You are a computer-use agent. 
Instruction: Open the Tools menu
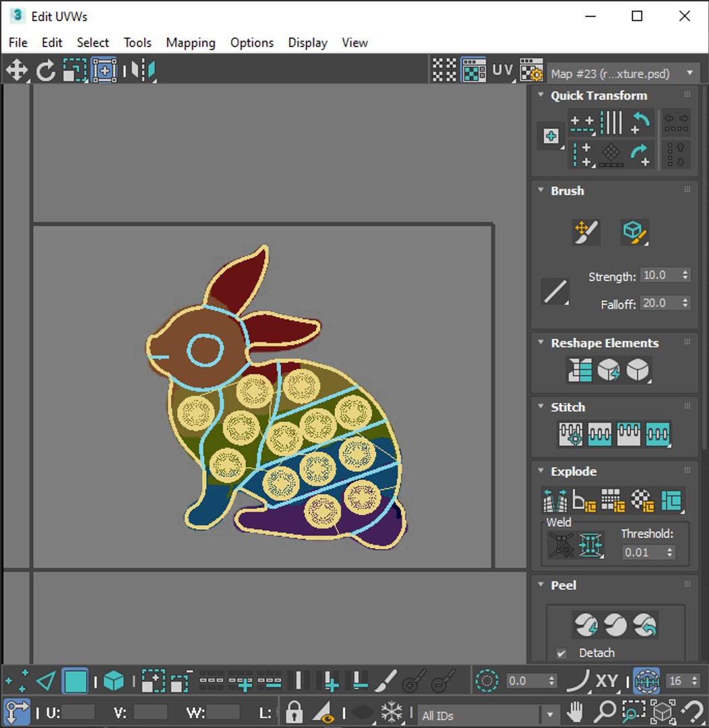[x=137, y=42]
